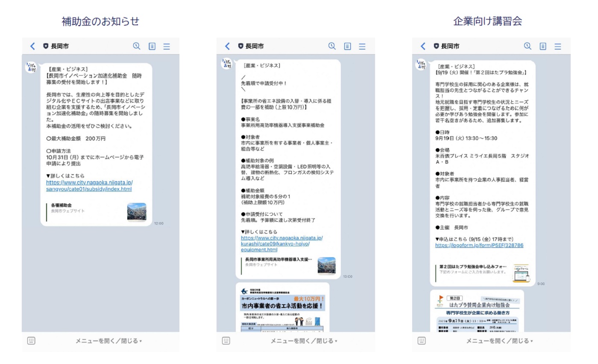
Task: Toggle メニューを開く／閉じる in left phone
Action: pos(108,341)
